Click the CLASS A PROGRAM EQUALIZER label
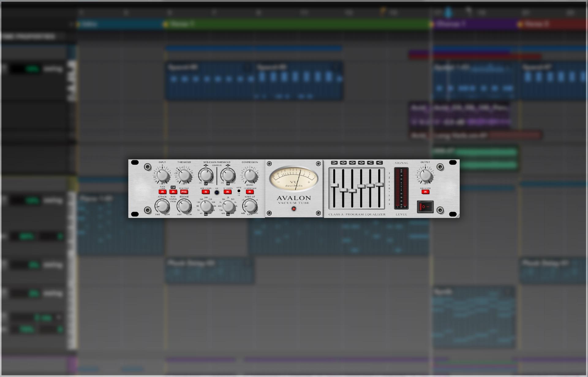The image size is (588, 377). coord(357,214)
